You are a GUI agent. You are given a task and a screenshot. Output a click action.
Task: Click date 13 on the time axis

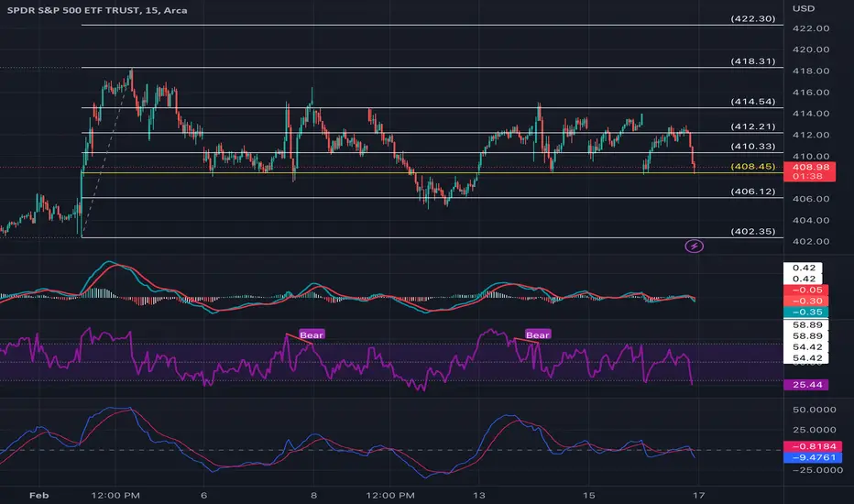478,495
